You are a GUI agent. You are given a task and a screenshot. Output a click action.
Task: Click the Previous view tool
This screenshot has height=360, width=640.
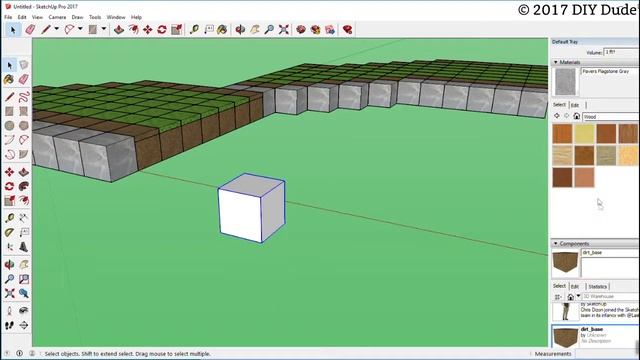(24, 293)
